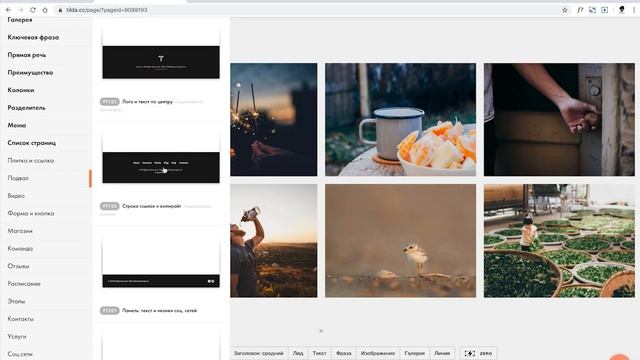Open the Преимущества block category
Viewport: 640px width, 360px height.
[30, 72]
